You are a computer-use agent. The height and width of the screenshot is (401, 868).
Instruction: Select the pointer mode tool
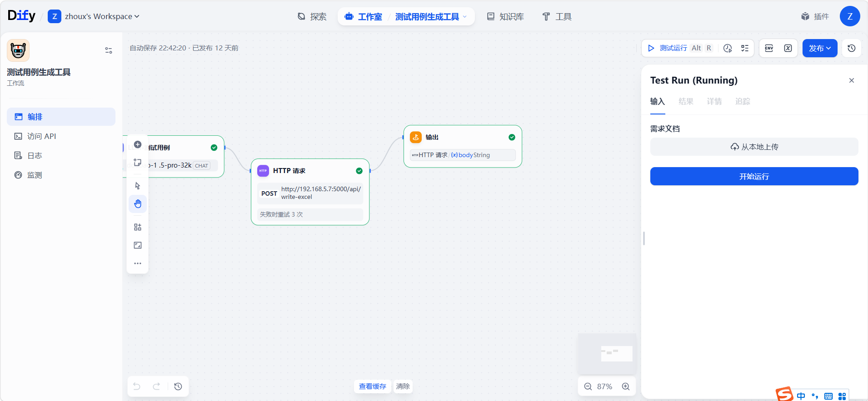click(x=138, y=186)
